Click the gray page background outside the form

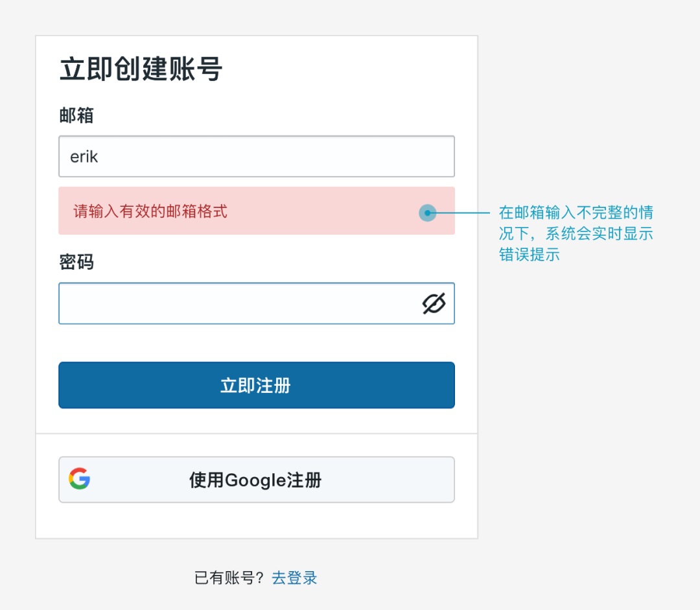(x=583, y=421)
